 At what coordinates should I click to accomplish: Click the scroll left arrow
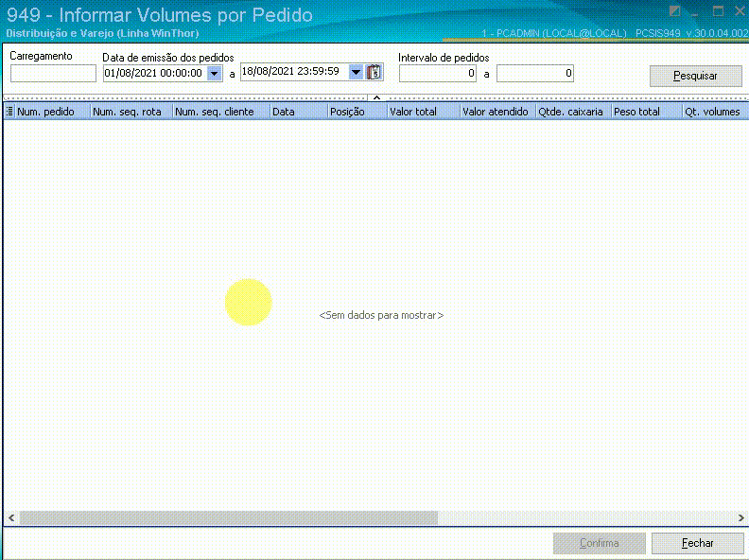pyautogui.click(x=11, y=517)
